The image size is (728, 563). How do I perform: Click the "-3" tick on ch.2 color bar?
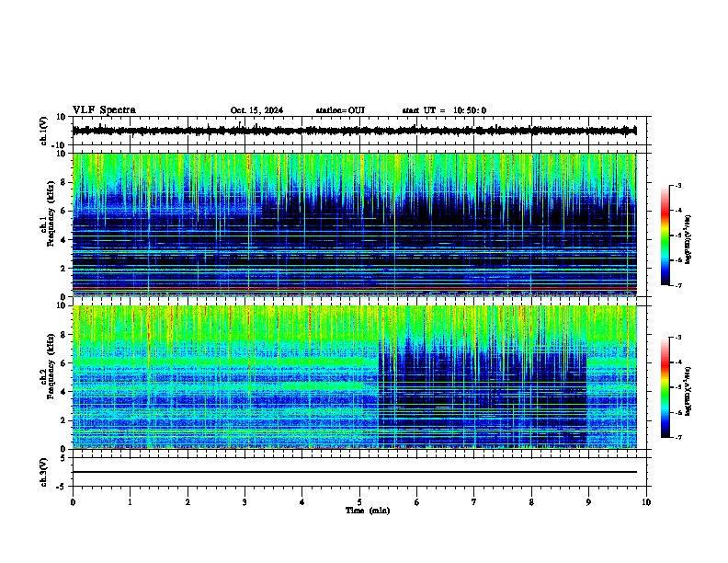(677, 338)
